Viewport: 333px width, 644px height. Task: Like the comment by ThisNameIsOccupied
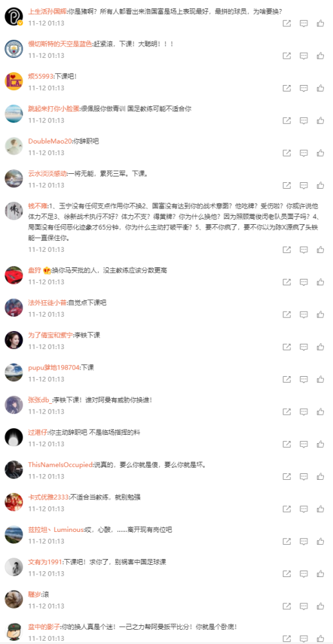(x=320, y=477)
